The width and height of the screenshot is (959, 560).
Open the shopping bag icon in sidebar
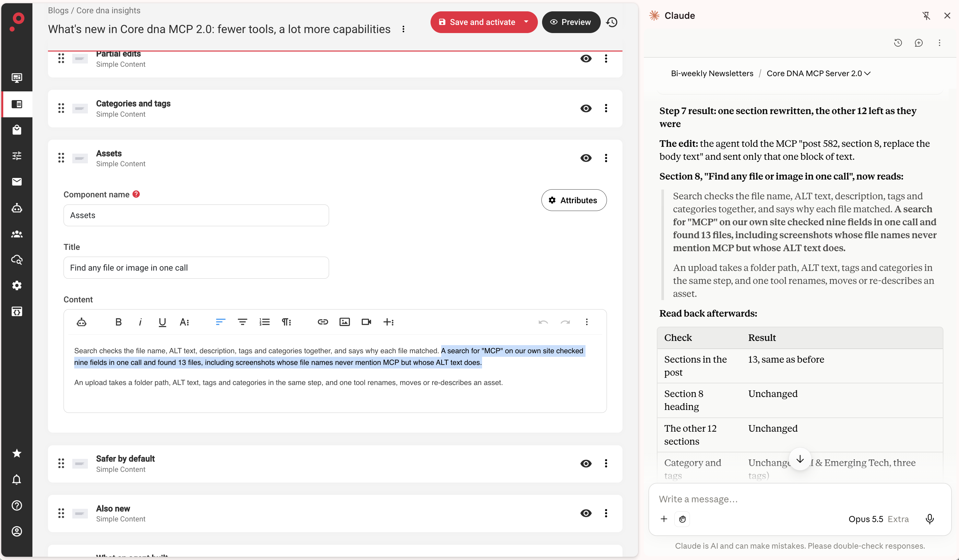(17, 130)
